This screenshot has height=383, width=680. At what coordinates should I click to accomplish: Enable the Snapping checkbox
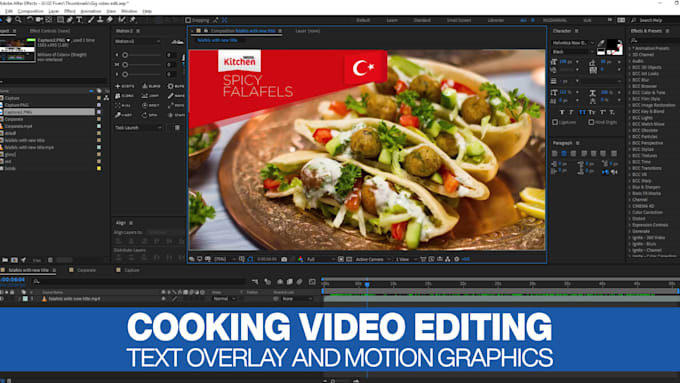(x=188, y=20)
